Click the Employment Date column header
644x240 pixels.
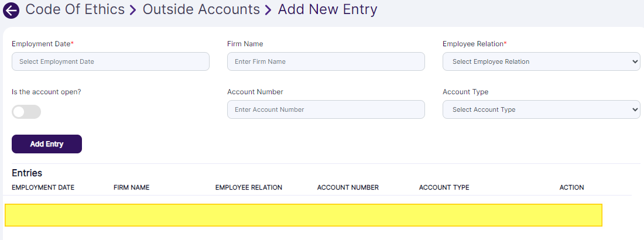pyautogui.click(x=43, y=187)
